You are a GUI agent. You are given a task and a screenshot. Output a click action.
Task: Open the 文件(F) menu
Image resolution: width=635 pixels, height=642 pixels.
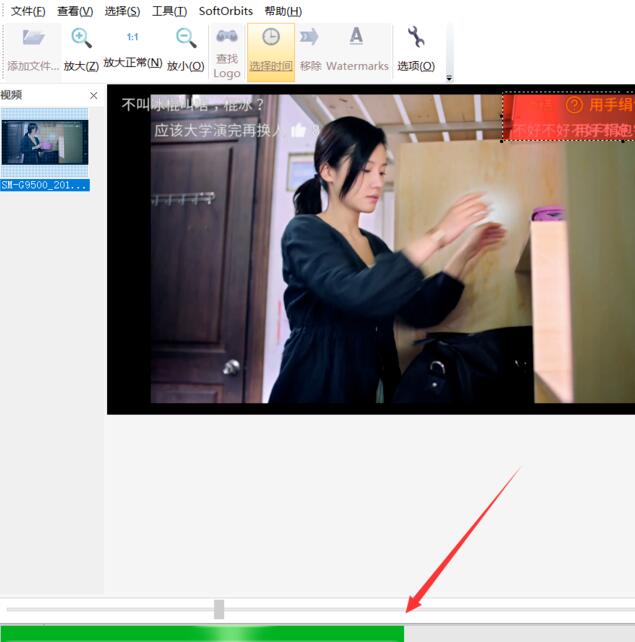28,11
